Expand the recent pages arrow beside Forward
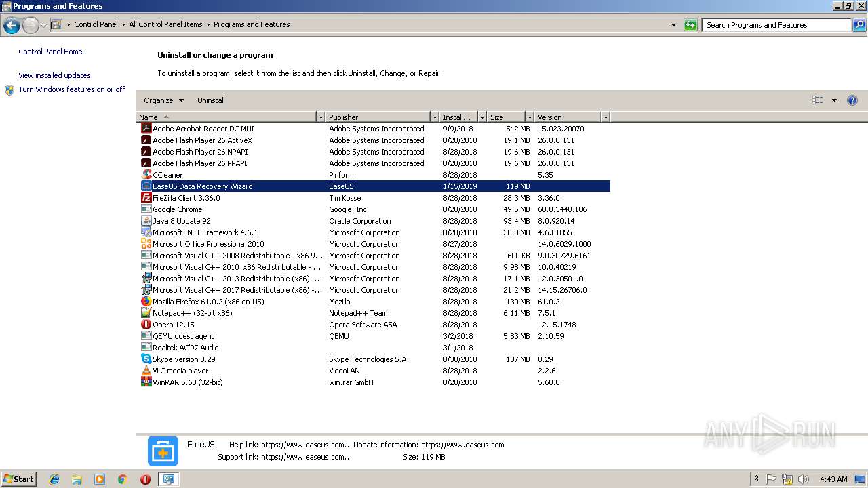868x488 pixels. 43,26
